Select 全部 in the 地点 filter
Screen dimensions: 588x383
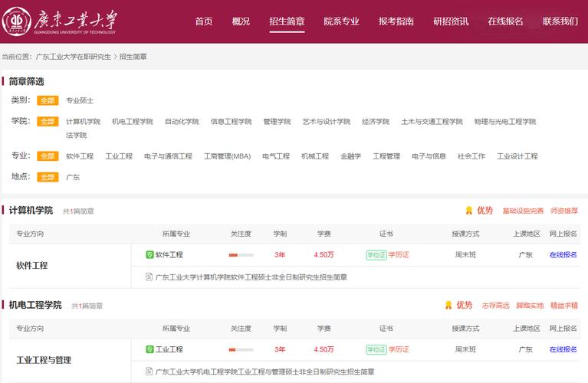48,177
